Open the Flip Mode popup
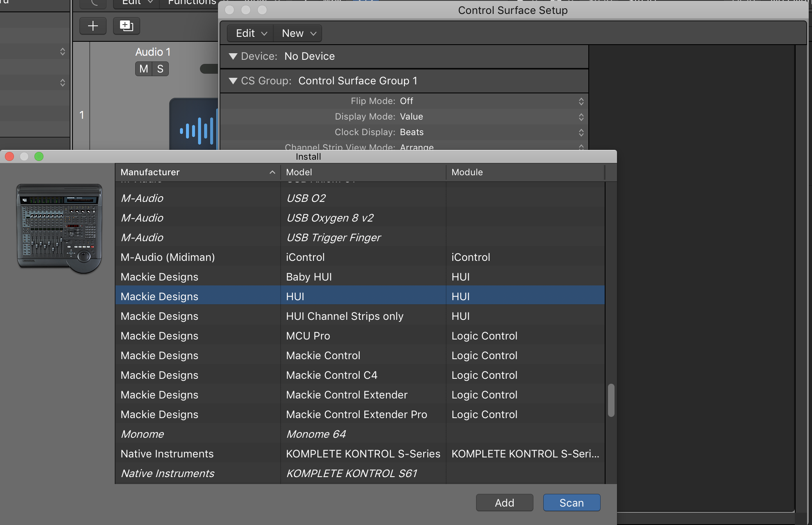This screenshot has height=525, width=812. 581,101
